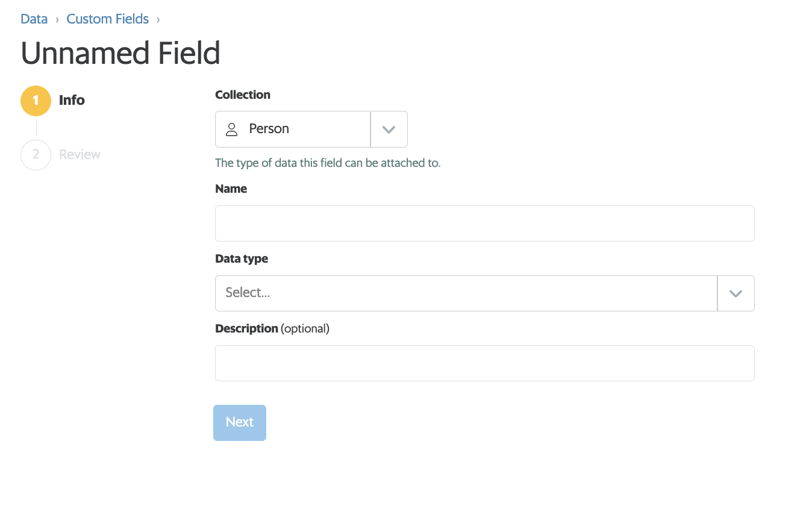Click the Description (optional) label

click(x=272, y=328)
